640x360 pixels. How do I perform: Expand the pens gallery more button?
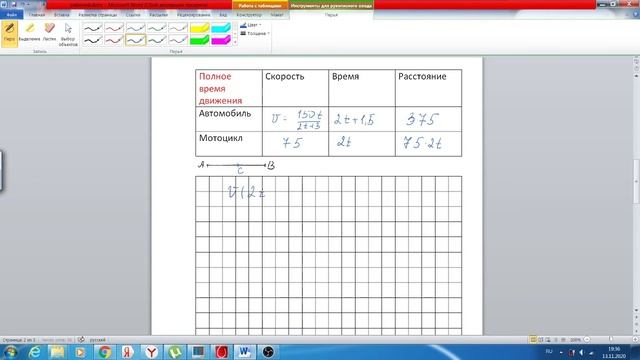pyautogui.click(x=235, y=42)
